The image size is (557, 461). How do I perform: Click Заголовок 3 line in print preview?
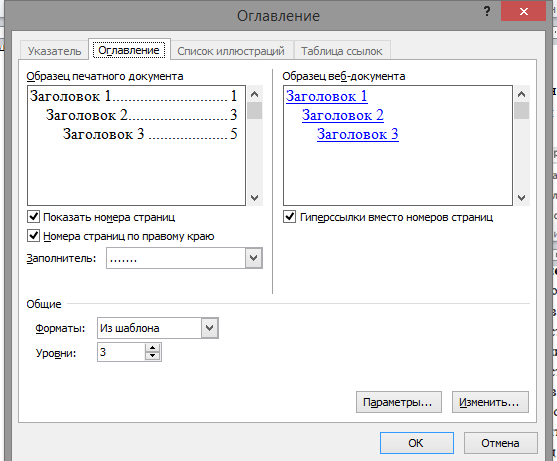coord(150,134)
